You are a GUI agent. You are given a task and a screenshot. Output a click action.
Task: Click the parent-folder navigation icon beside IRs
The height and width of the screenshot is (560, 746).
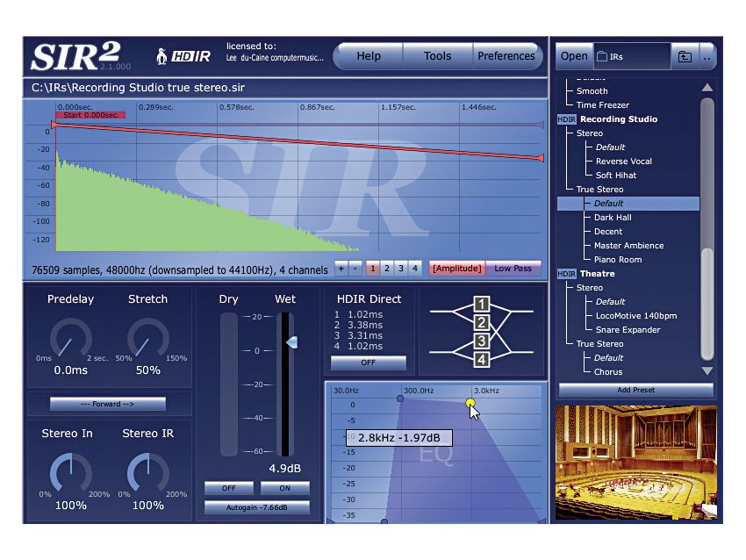[685, 56]
